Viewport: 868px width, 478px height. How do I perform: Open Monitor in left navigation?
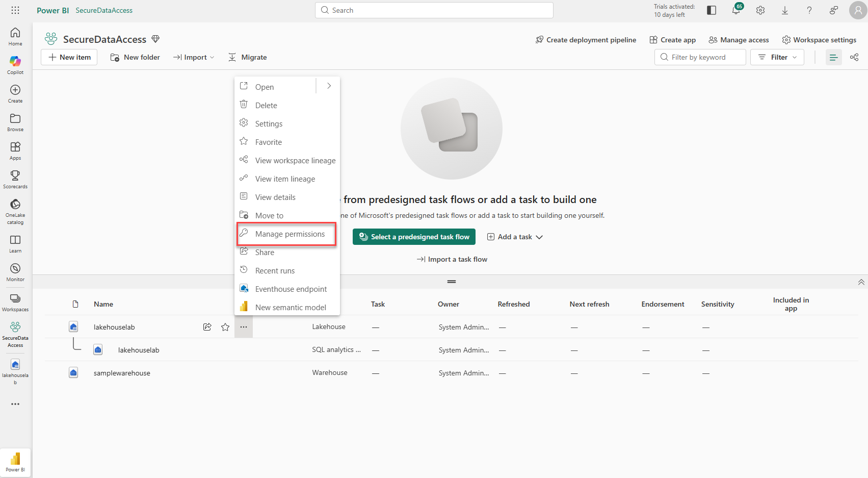click(x=15, y=272)
